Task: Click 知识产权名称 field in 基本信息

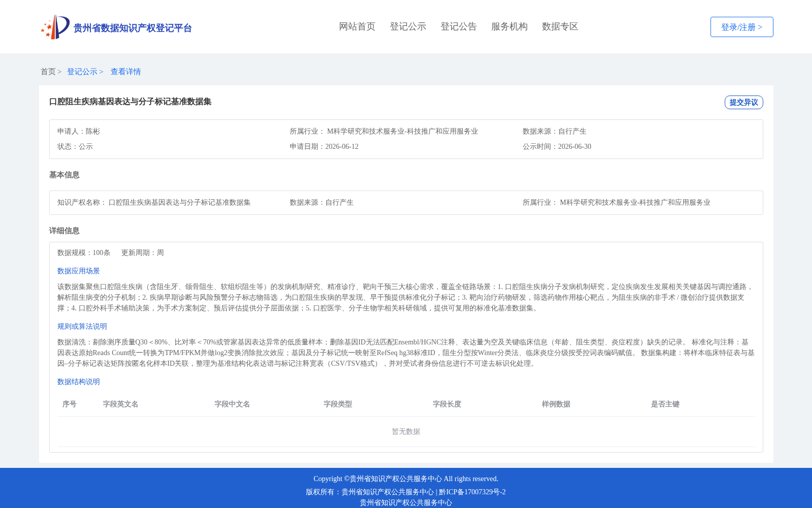Action: (154, 202)
